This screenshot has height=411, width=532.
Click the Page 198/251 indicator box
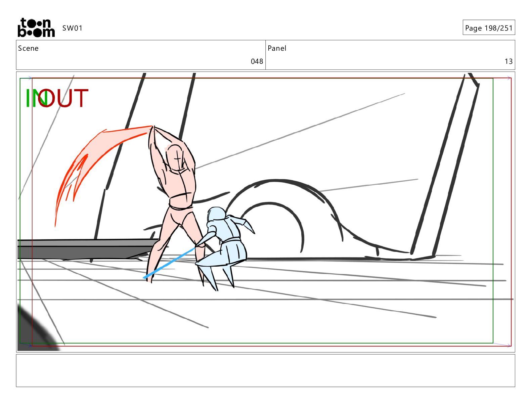tap(489, 28)
